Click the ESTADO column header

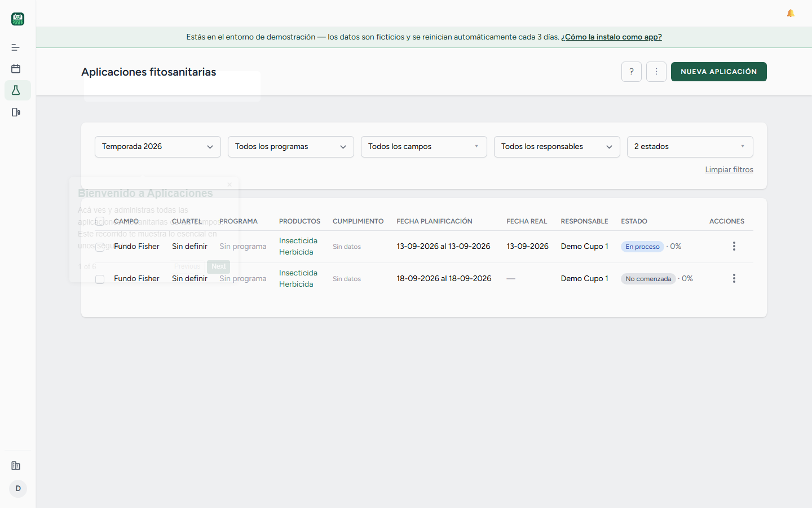pyautogui.click(x=634, y=221)
